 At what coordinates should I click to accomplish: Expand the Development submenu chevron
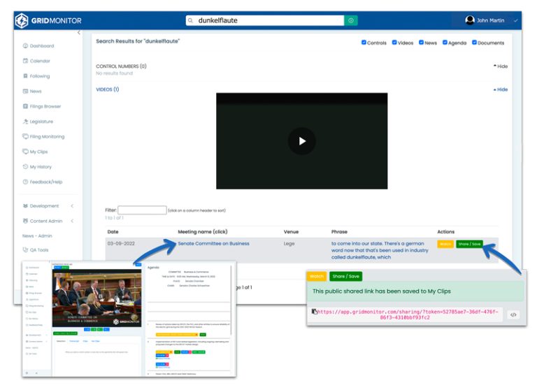[x=72, y=205]
